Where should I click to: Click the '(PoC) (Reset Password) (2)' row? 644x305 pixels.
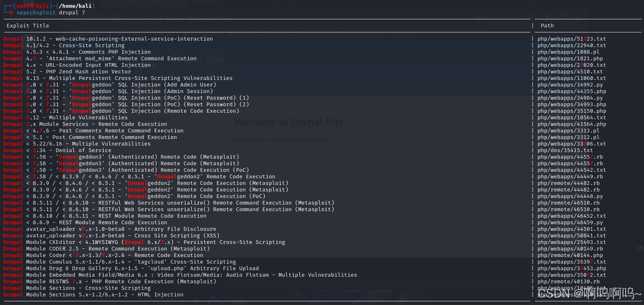click(x=126, y=105)
